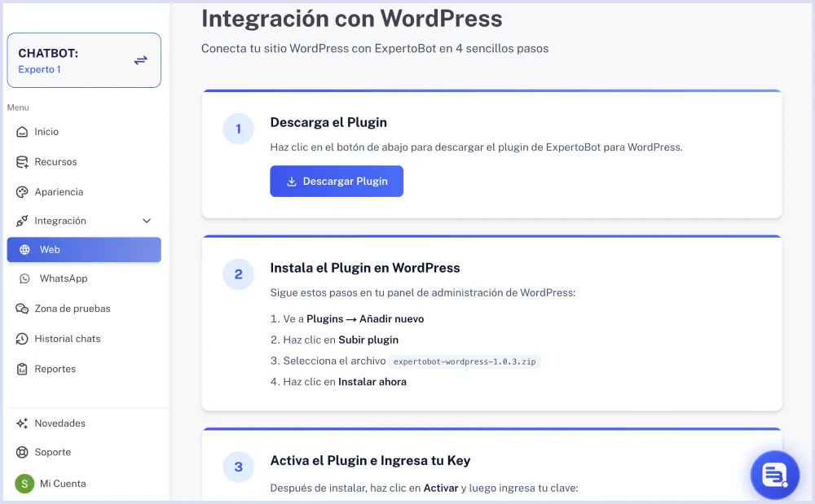Click the Apariencia palette icon

[x=22, y=192]
